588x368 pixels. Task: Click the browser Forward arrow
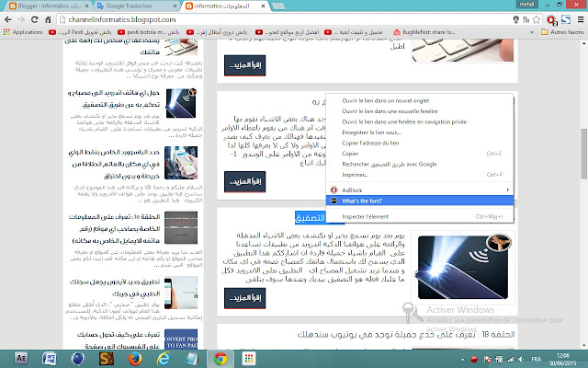[21, 19]
